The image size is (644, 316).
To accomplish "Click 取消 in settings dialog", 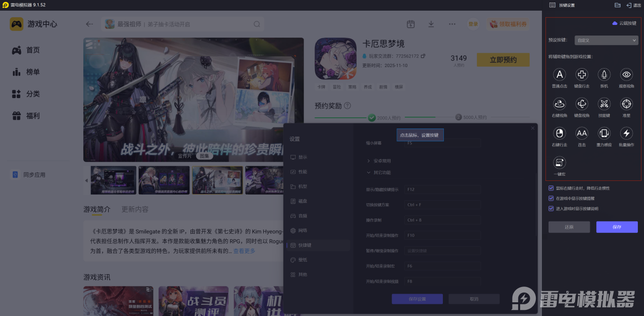I will pos(474,299).
